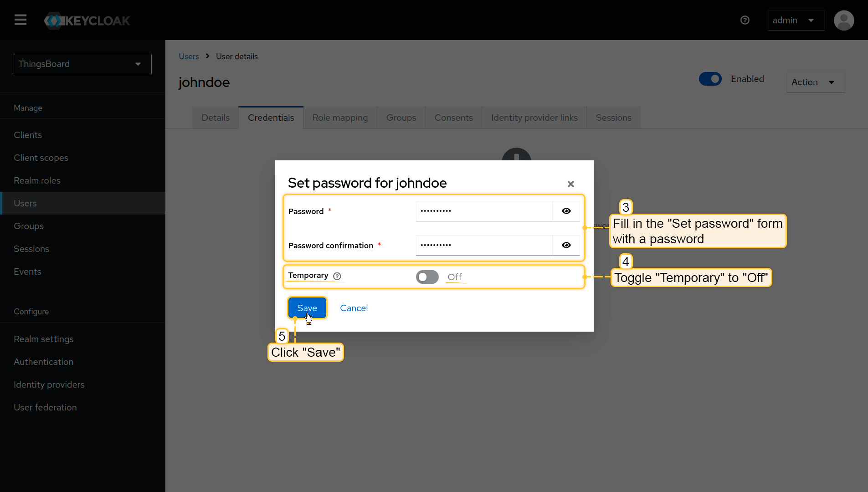Open the Identity provider links tab

coord(534,118)
